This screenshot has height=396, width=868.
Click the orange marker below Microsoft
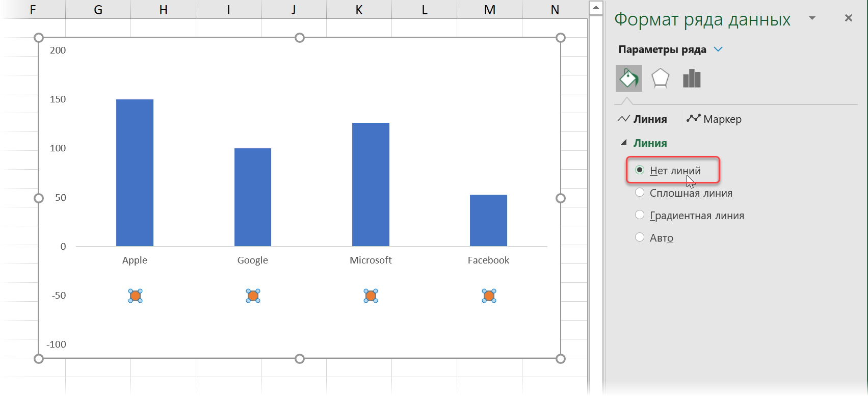(x=371, y=296)
